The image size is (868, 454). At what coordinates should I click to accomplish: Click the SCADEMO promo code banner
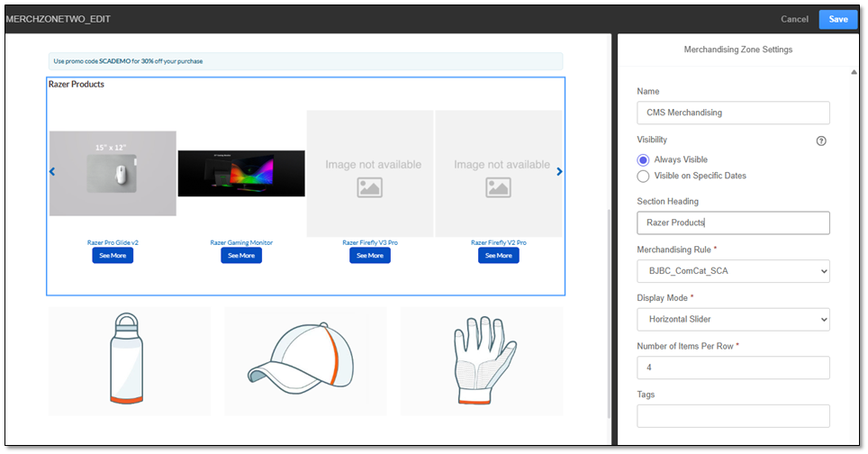pos(305,61)
